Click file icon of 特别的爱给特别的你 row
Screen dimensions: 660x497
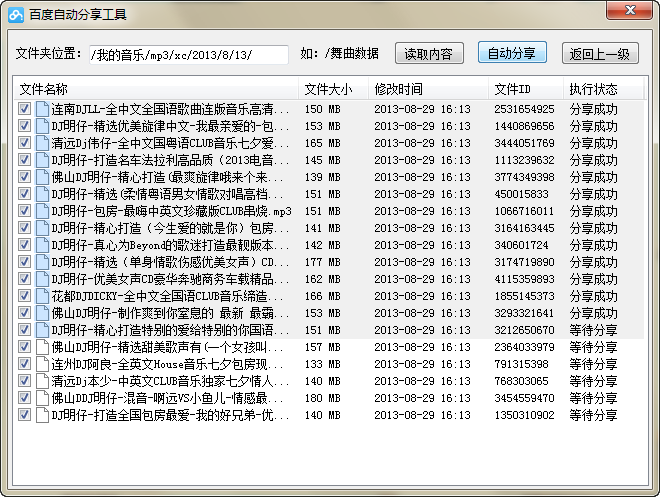42,330
